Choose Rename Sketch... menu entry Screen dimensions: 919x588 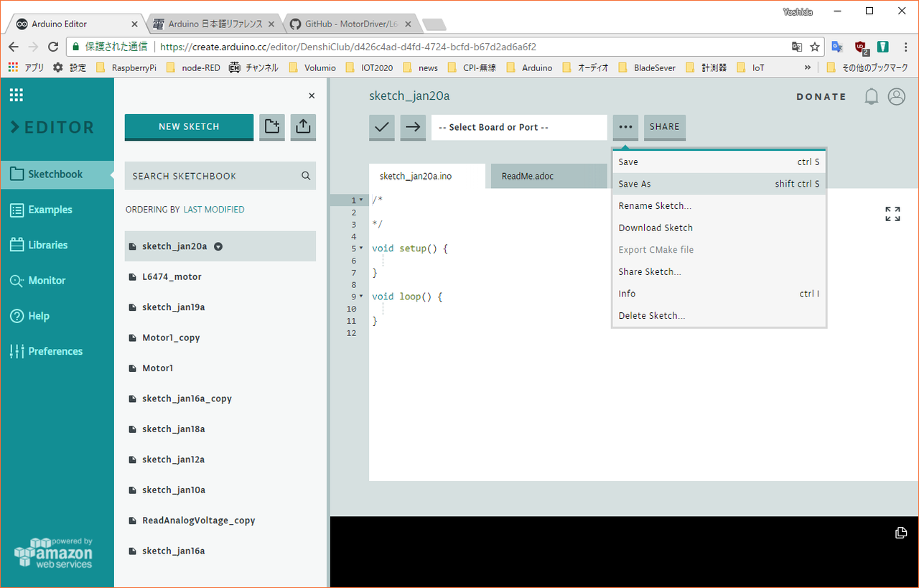[x=719, y=206]
